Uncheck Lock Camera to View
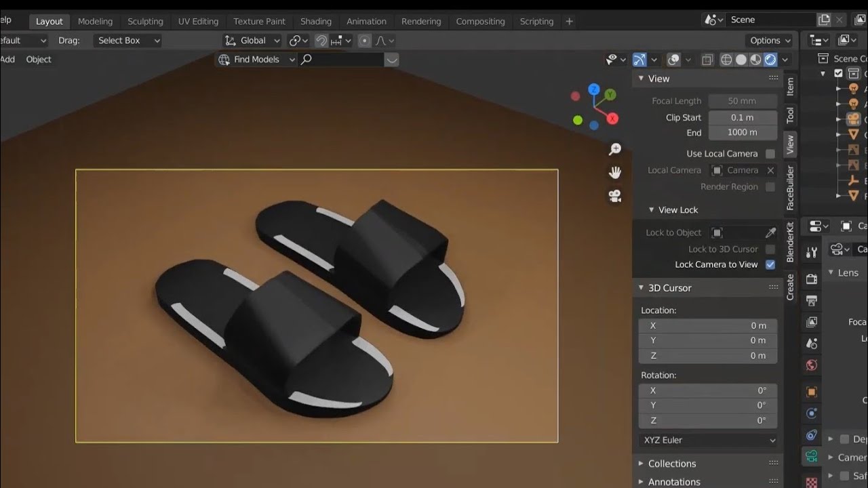 click(770, 264)
